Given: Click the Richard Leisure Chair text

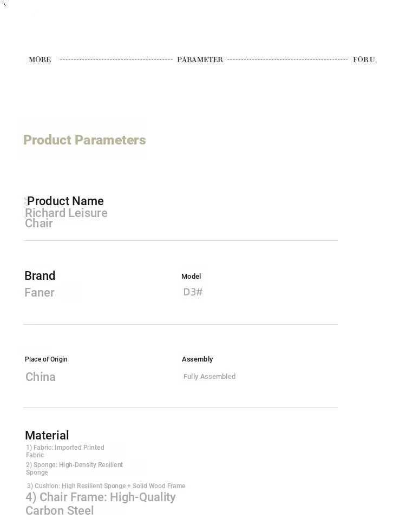Looking at the screenshot, I should pyautogui.click(x=66, y=218).
